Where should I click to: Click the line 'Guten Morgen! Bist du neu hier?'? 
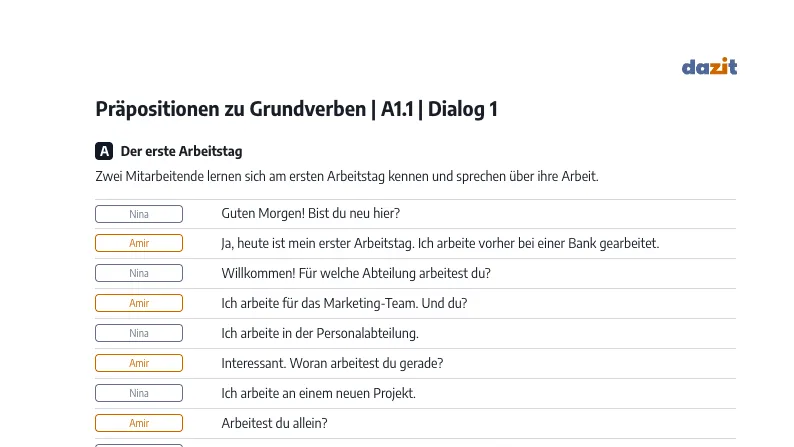tap(310, 214)
